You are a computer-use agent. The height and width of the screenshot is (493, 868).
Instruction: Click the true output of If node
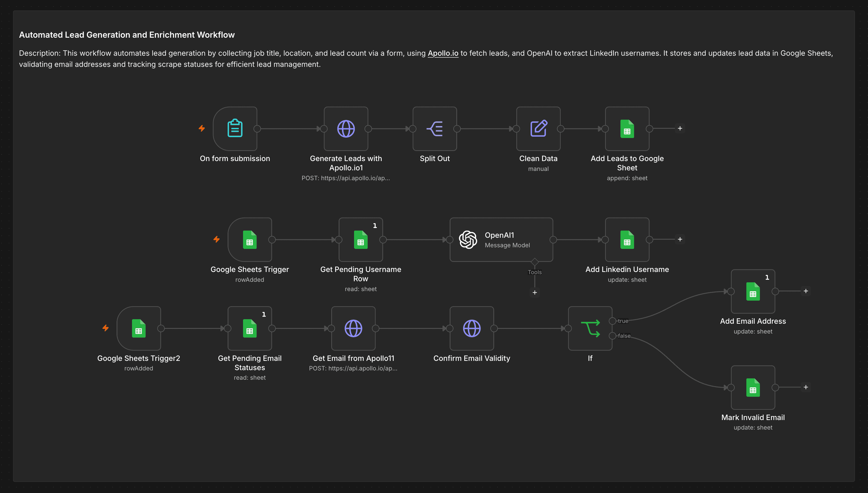point(612,321)
